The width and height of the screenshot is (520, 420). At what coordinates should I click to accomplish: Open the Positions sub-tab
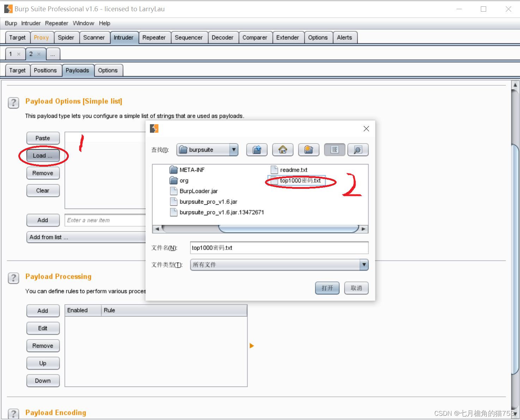coord(46,70)
